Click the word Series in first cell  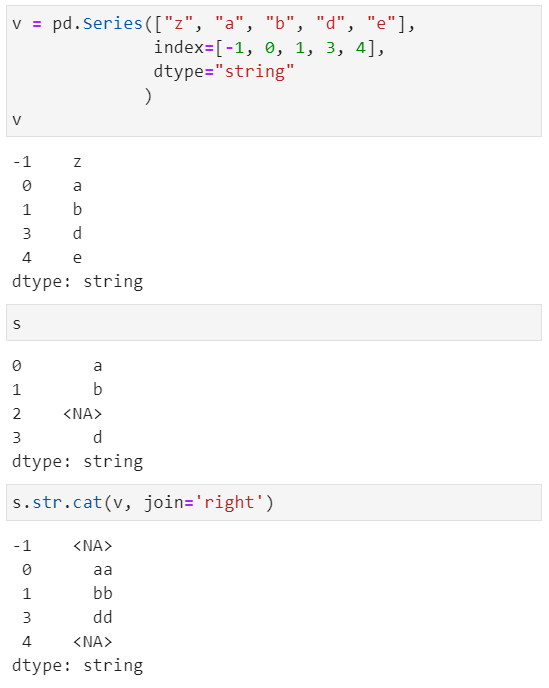pos(113,24)
